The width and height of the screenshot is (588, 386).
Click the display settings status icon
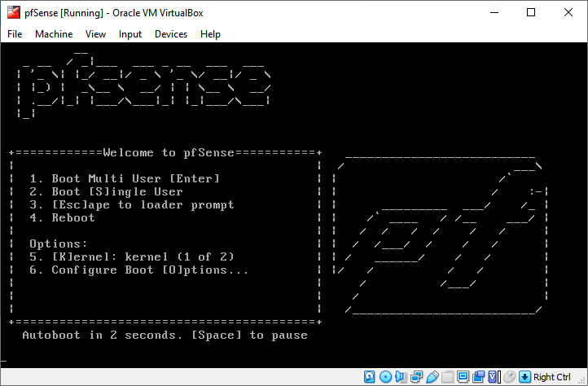463,376
